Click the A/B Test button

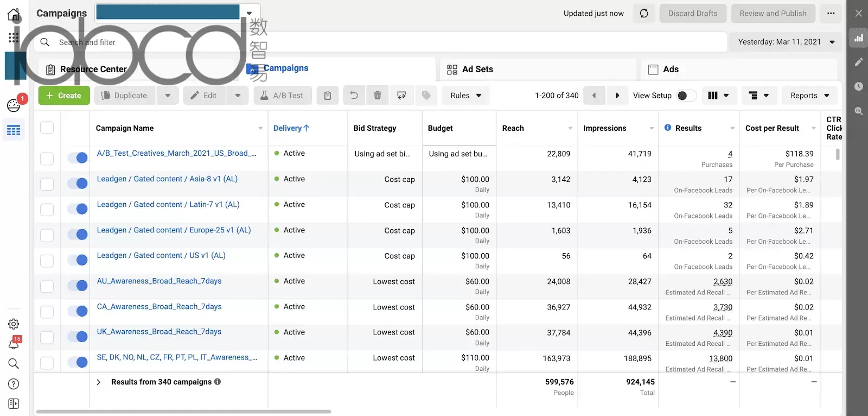coord(282,96)
